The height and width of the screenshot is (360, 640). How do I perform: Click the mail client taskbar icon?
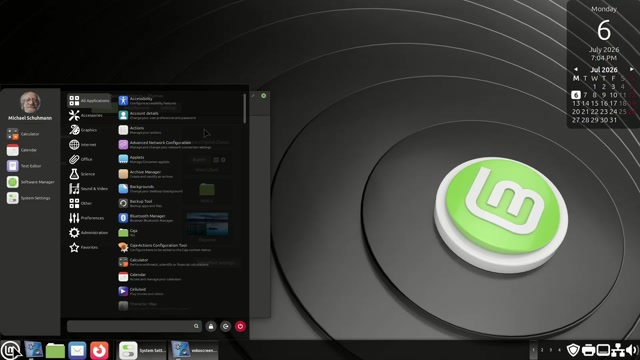77,350
